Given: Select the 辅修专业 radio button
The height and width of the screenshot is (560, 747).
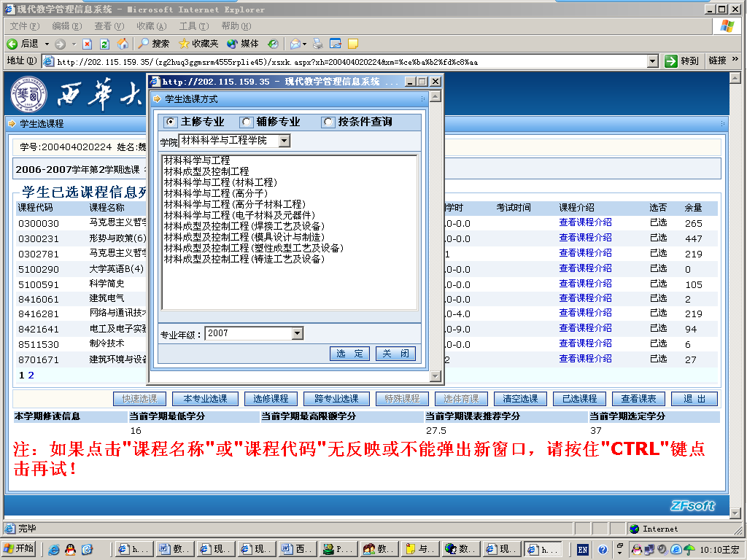Looking at the screenshot, I should [x=247, y=122].
